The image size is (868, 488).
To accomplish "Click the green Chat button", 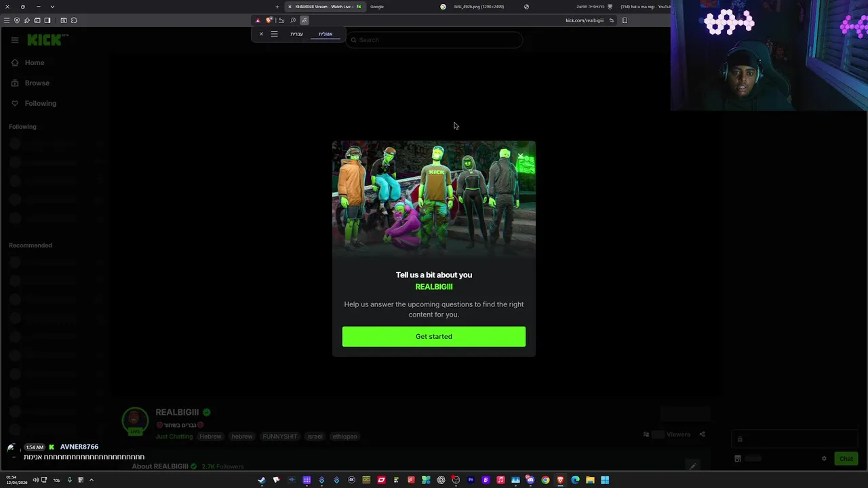I will (846, 459).
